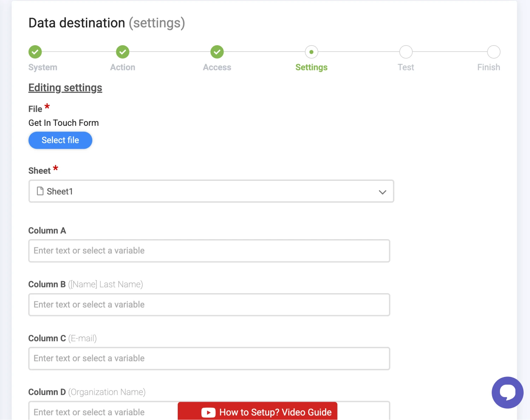
Task: Click the YouTube play icon in video guide
Action: (x=208, y=412)
